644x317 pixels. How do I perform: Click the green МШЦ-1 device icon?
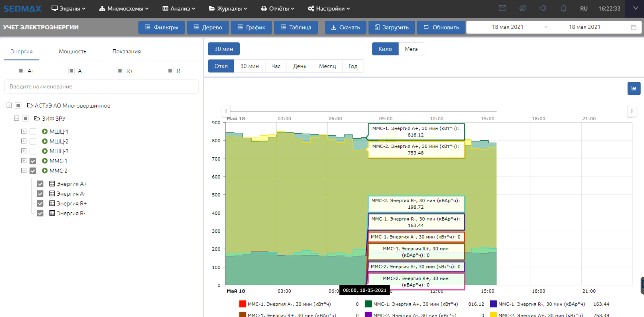pos(44,131)
